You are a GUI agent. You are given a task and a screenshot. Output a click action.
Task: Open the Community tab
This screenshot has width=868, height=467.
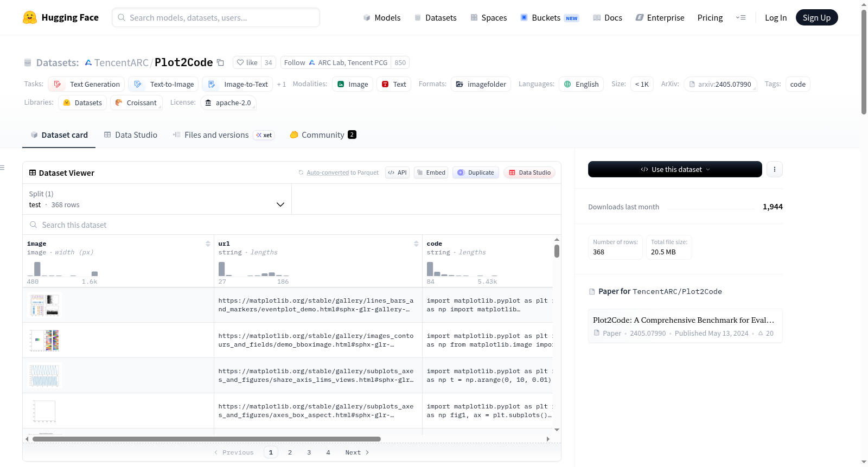323,135
